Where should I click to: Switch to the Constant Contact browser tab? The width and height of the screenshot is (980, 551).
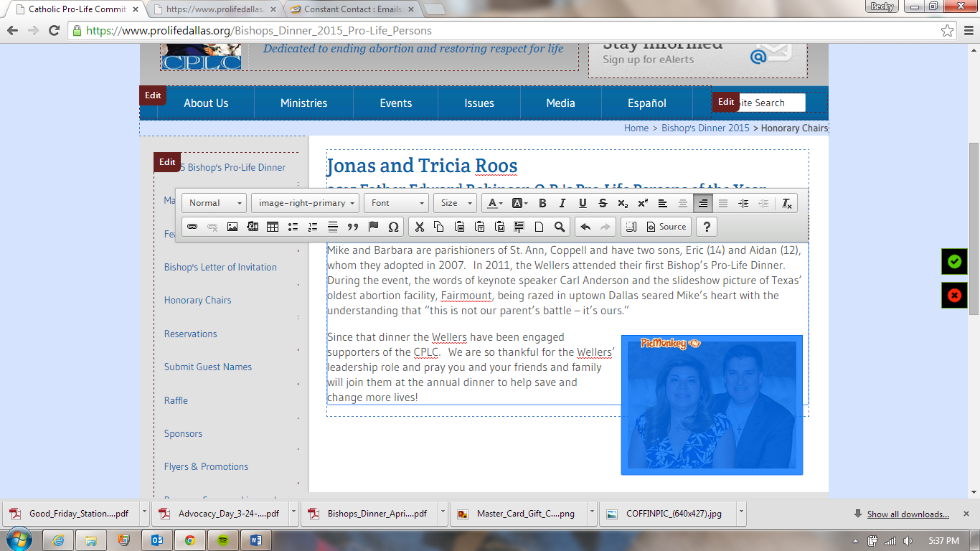pos(349,9)
